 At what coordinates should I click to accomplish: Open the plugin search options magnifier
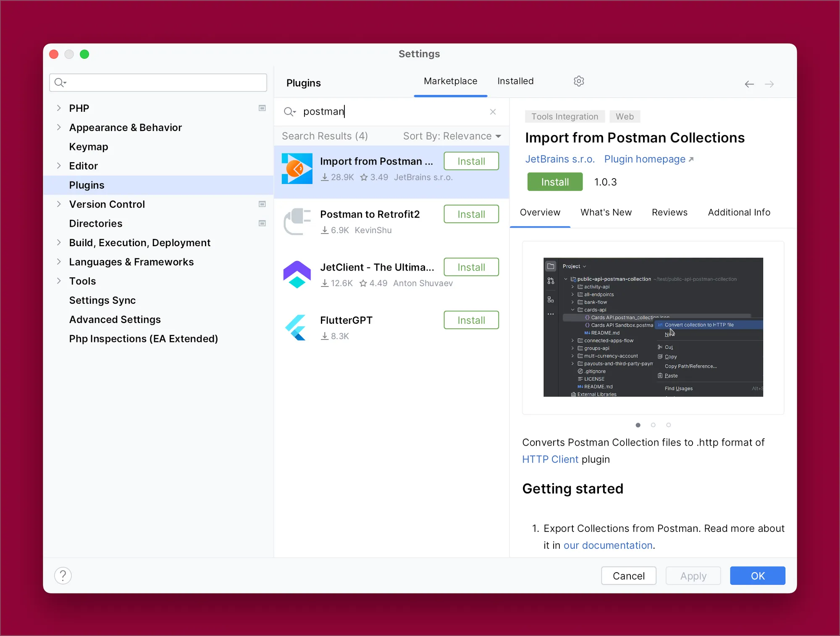click(x=290, y=112)
